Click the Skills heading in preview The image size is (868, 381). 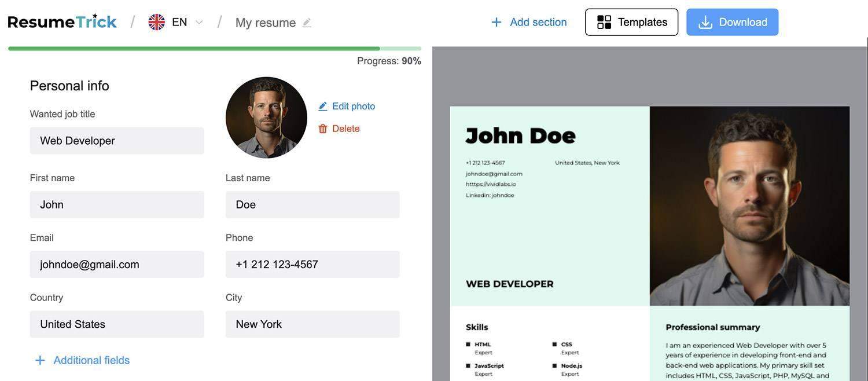pyautogui.click(x=477, y=327)
